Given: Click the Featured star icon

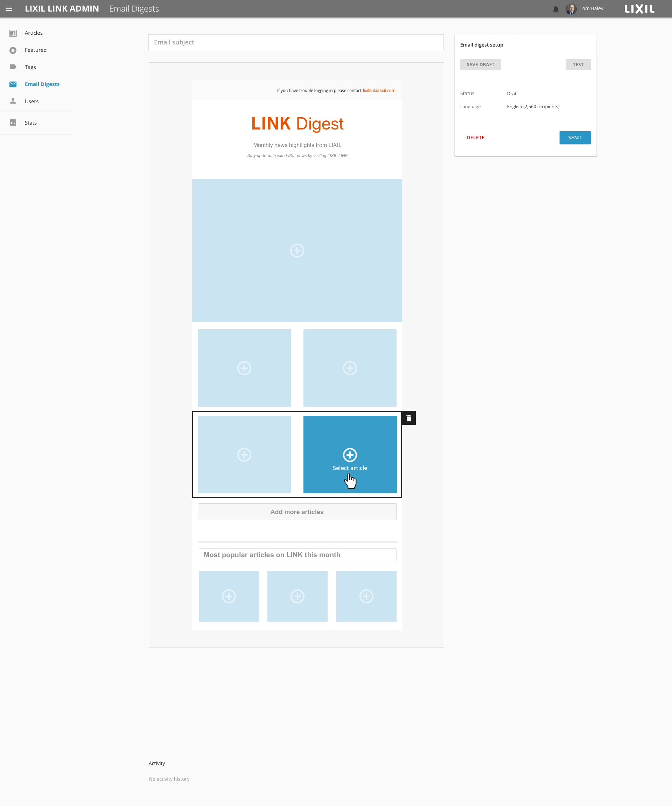Looking at the screenshot, I should (13, 50).
